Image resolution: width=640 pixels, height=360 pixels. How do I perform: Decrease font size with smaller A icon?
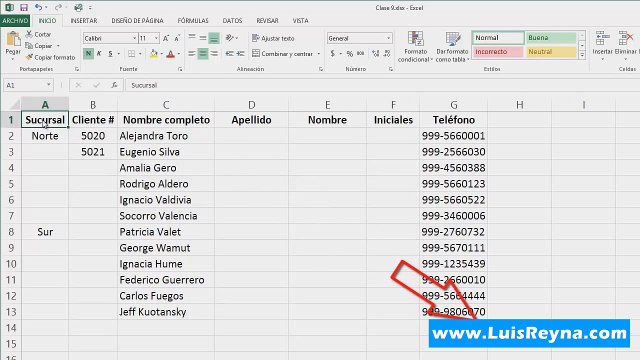point(177,38)
